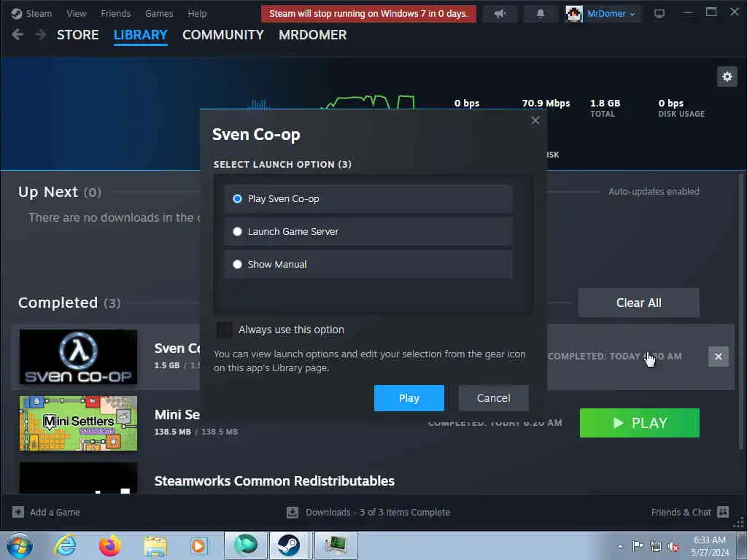The height and width of the screenshot is (560, 747).
Task: Open the Help menu
Action: point(197,13)
